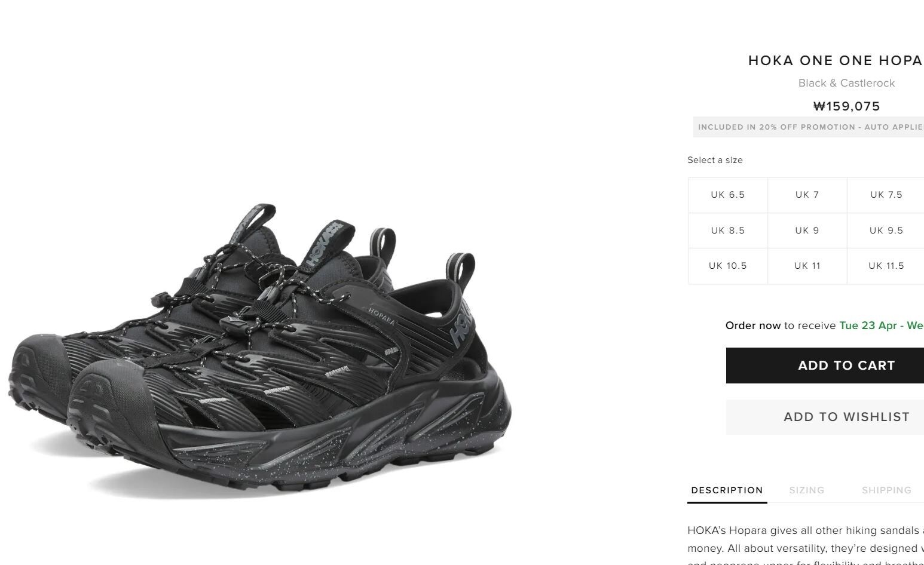The width and height of the screenshot is (924, 565).
Task: Choose size UK 8.5
Action: pos(728,231)
